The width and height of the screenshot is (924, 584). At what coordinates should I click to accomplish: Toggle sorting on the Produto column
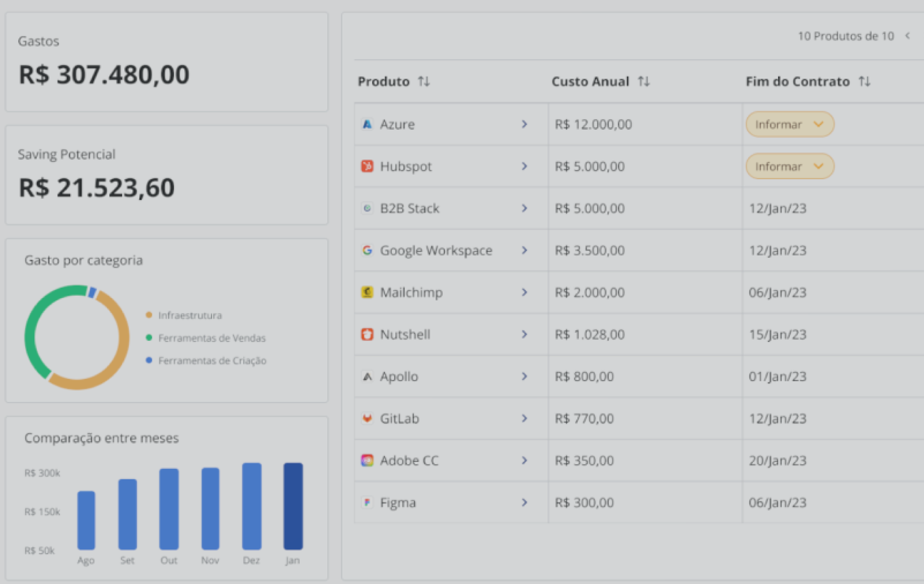click(x=425, y=81)
